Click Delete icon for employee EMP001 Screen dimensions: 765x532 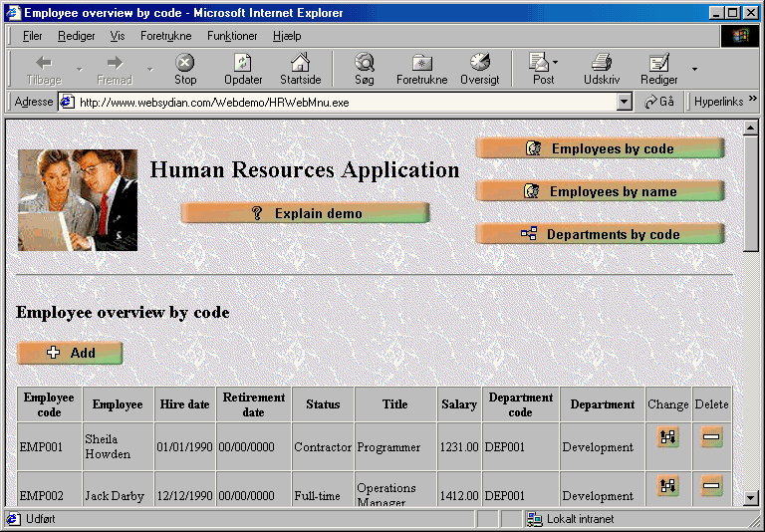coord(711,437)
